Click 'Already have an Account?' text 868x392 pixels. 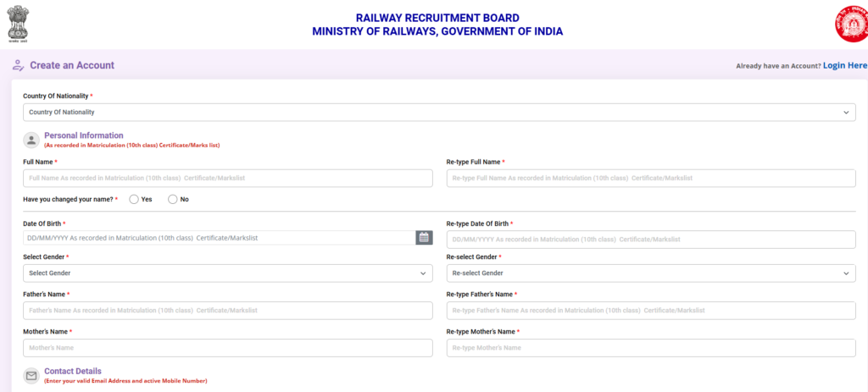click(x=778, y=66)
